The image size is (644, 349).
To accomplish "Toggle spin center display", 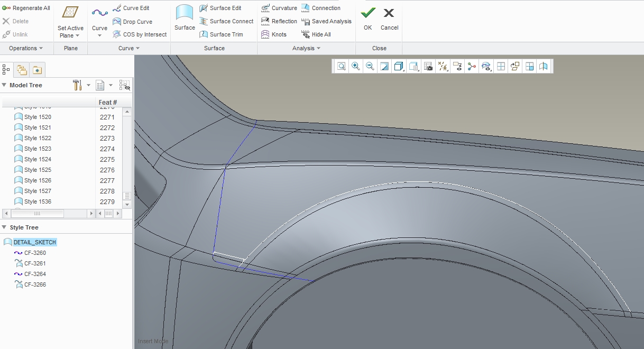I will coord(472,66).
